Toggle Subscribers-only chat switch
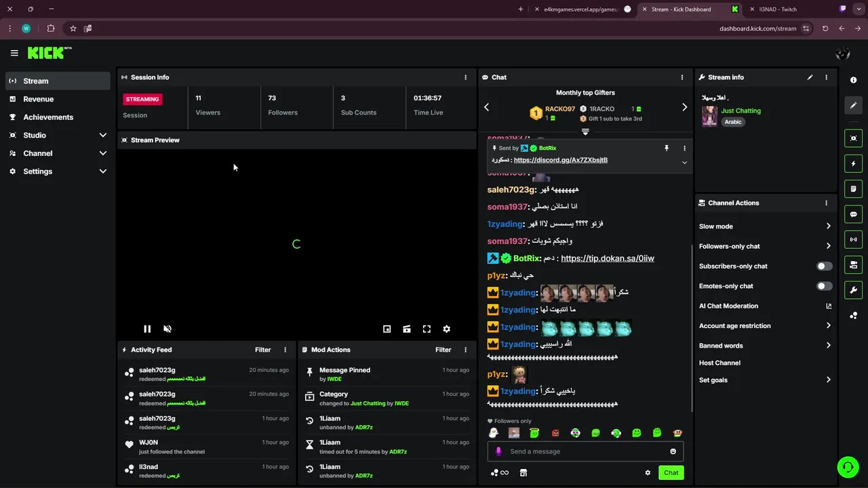Screen dimensions: 868x488 824,266
